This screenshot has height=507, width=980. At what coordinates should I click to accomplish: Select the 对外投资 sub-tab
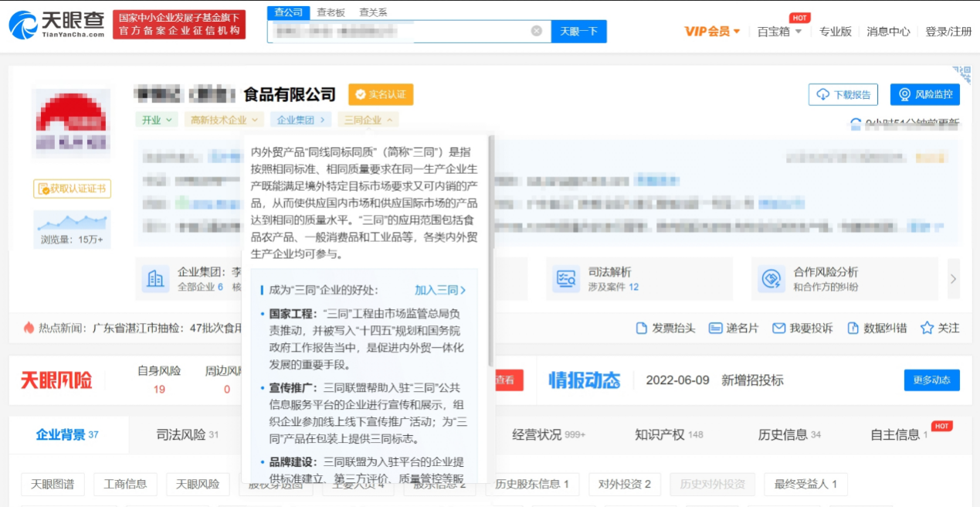pos(625,485)
